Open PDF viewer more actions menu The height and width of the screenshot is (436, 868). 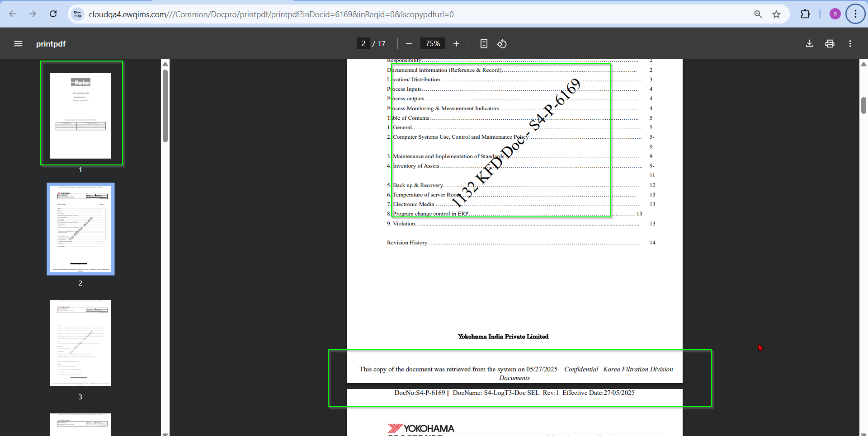pos(850,43)
